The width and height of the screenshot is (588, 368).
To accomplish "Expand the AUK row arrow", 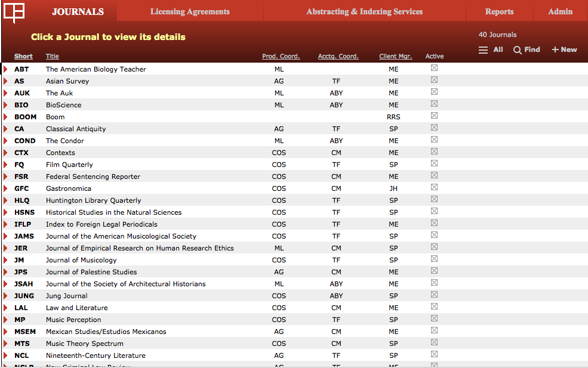I will pos(5,93).
